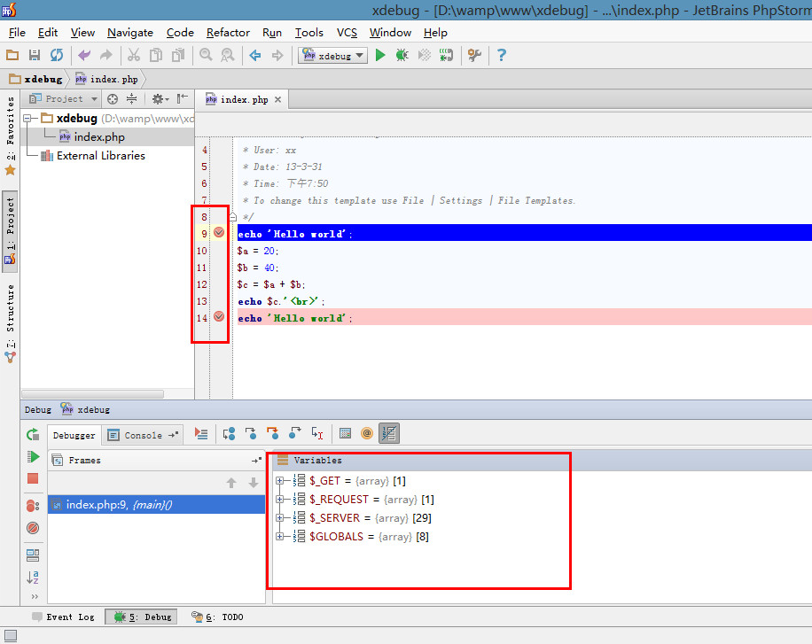Viewport: 812px width, 644px height.
Task: Expand the $_GET variable array
Action: [279, 481]
